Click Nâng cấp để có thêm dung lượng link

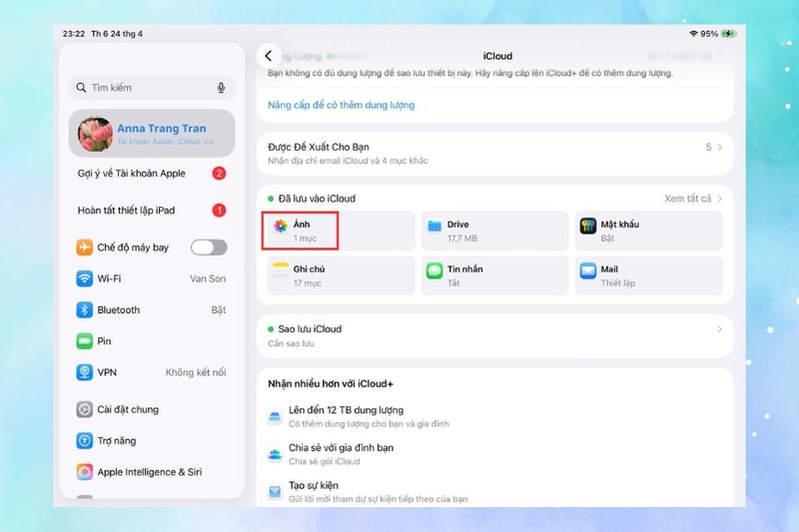341,105
